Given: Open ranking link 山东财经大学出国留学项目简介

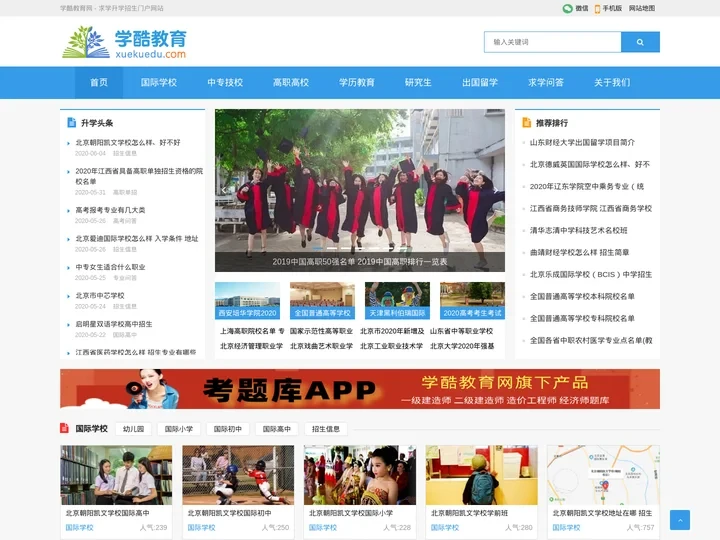Looking at the screenshot, I should 582,142.
